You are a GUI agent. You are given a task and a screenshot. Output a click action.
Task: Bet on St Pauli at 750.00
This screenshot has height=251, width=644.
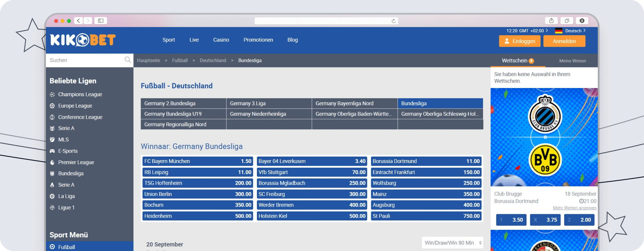tap(426, 216)
